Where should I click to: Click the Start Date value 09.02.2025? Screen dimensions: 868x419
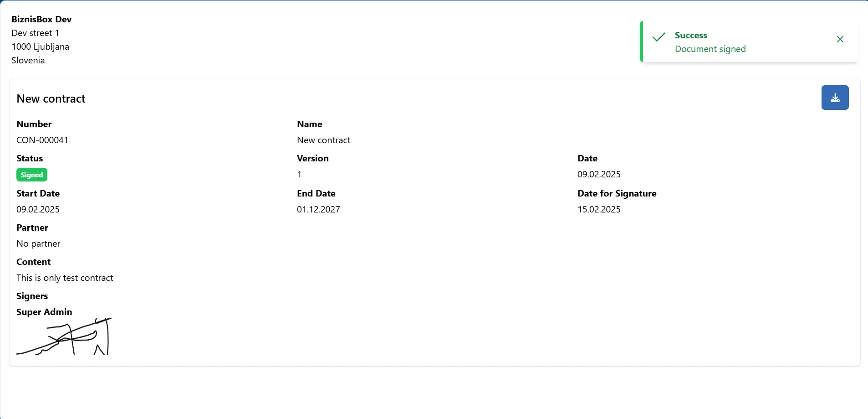click(38, 210)
